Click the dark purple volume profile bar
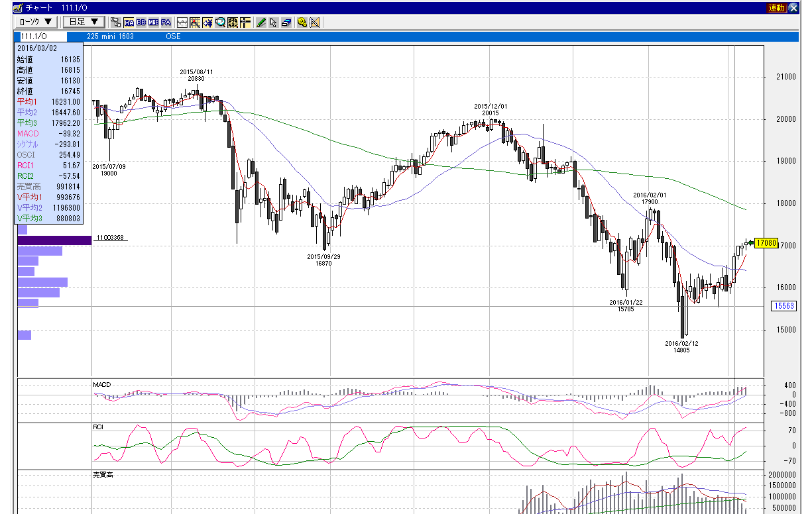Viewport: 812px width, 514px height. 54,240
